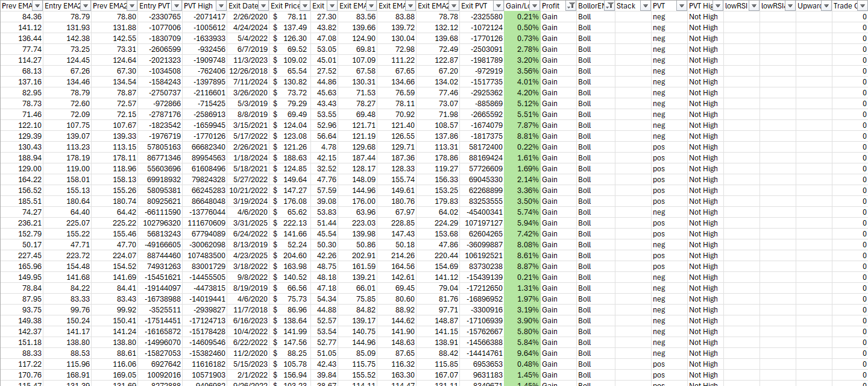868x386 pixels.
Task: Open the Profit column's active filter button
Action: click(x=570, y=5)
